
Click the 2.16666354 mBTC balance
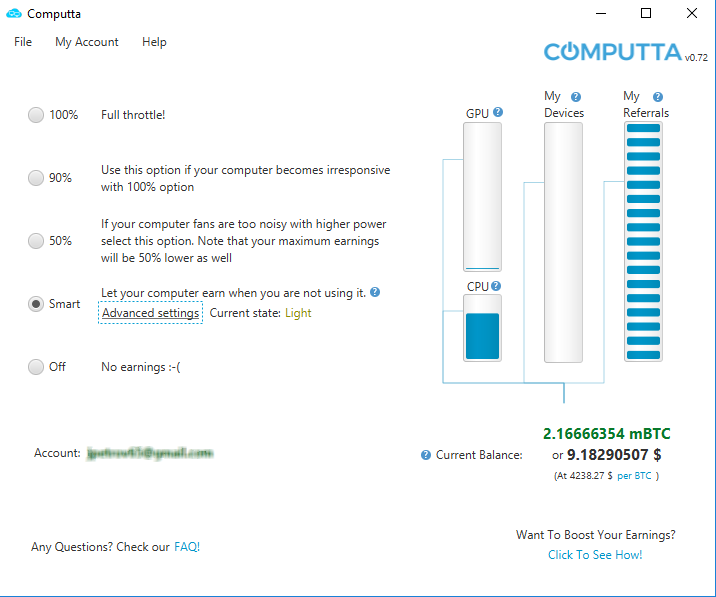pos(606,433)
